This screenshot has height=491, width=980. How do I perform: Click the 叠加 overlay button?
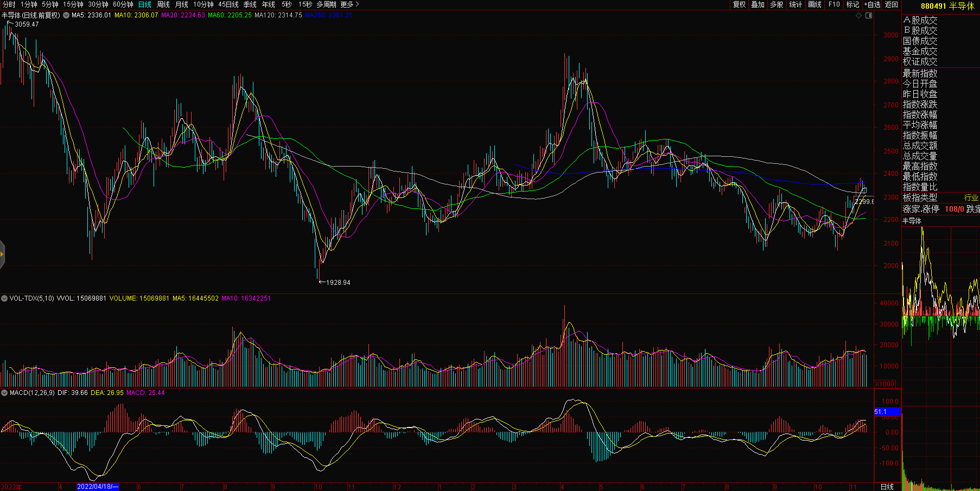pos(758,4)
